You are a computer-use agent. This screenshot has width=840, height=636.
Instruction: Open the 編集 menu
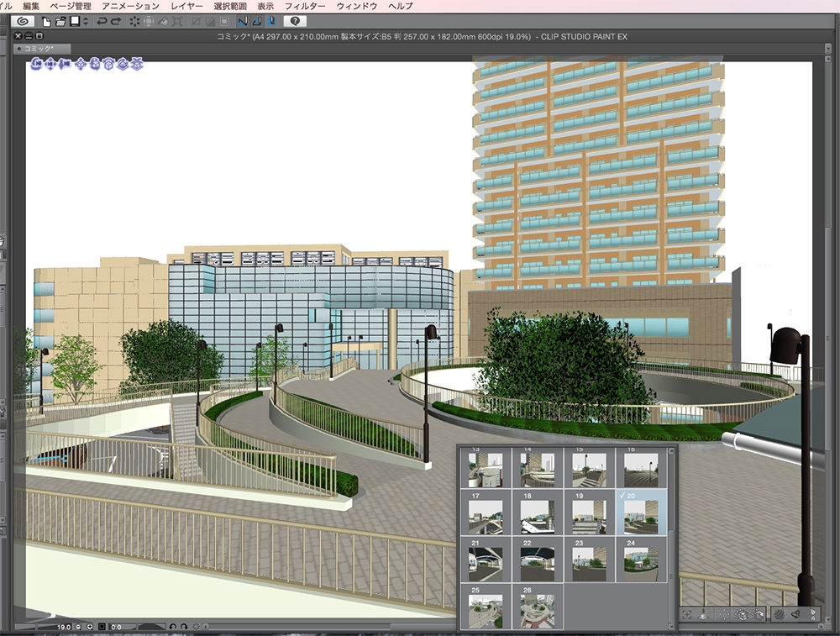(x=31, y=6)
